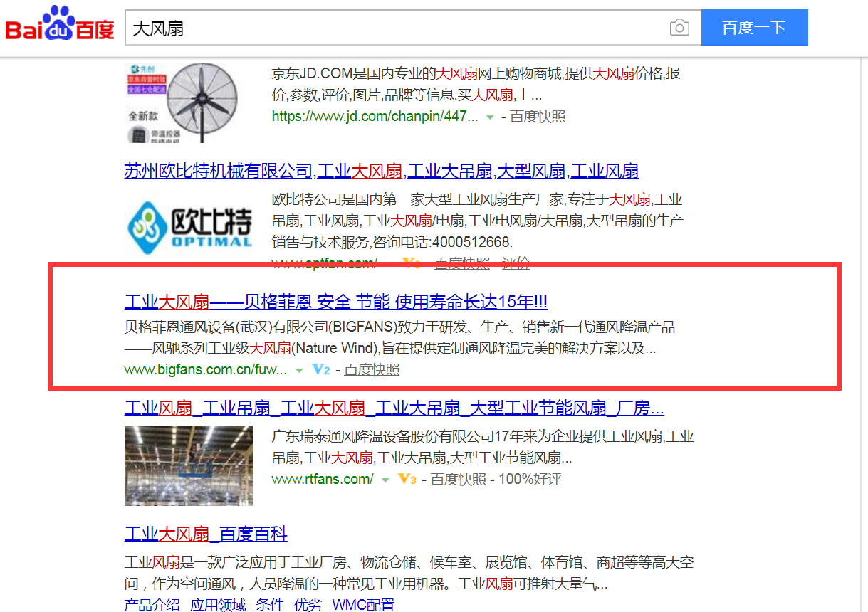Open the 100%好评 rating link

coord(530,480)
